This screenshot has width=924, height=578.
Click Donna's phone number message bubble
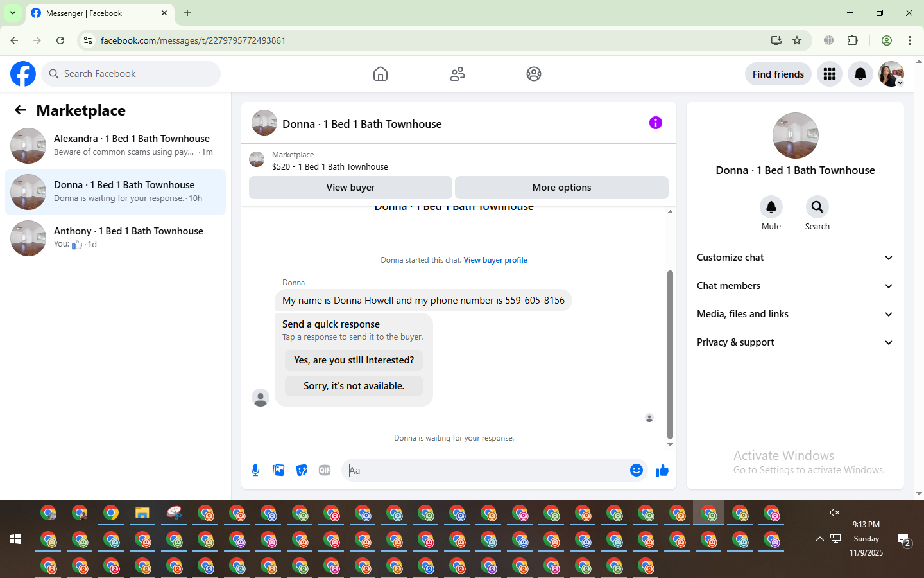point(424,301)
